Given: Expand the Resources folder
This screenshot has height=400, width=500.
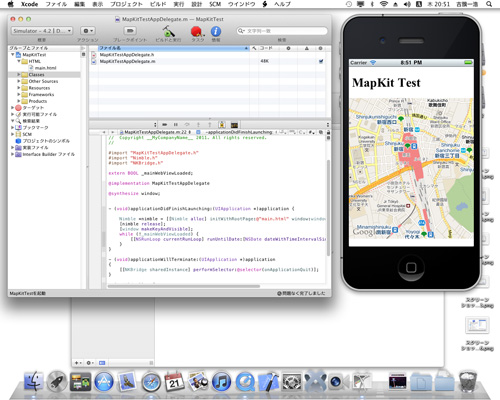Looking at the screenshot, I should 19,88.
